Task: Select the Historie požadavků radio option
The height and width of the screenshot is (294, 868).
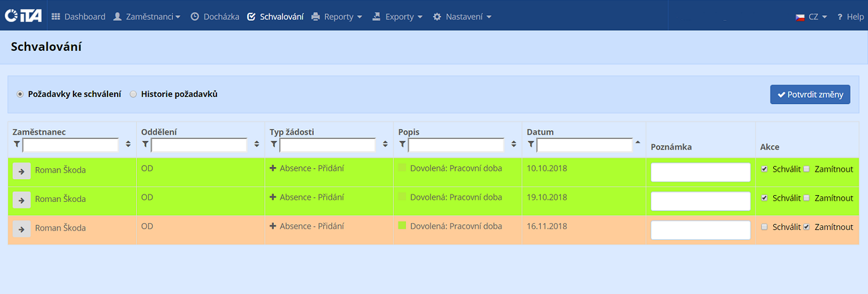Action: tap(134, 94)
